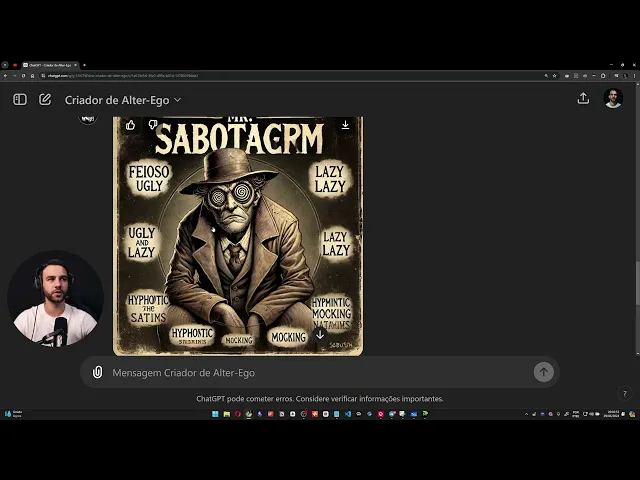This screenshot has height=480, width=640.
Task: Give the generated image a thumbs down
Action: (153, 124)
